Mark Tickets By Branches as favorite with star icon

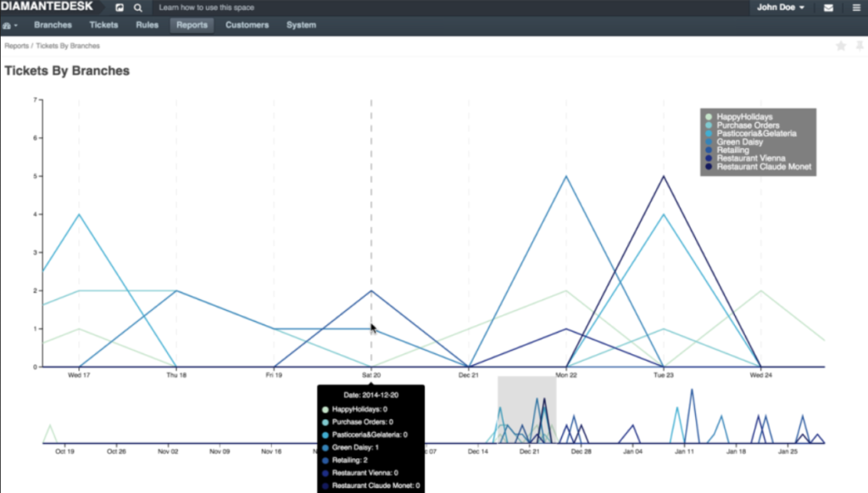pyautogui.click(x=841, y=46)
